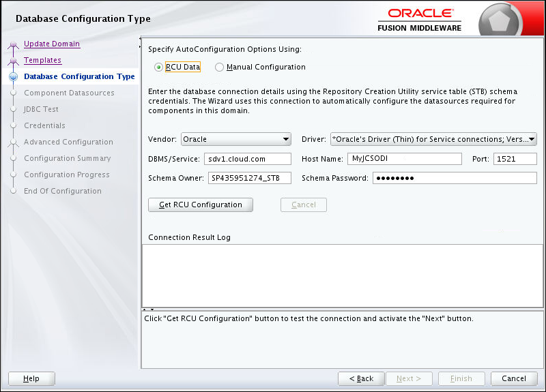The image size is (546, 392).
Task: Click the Get RCU Configuration hint message text
Action: tap(309, 318)
